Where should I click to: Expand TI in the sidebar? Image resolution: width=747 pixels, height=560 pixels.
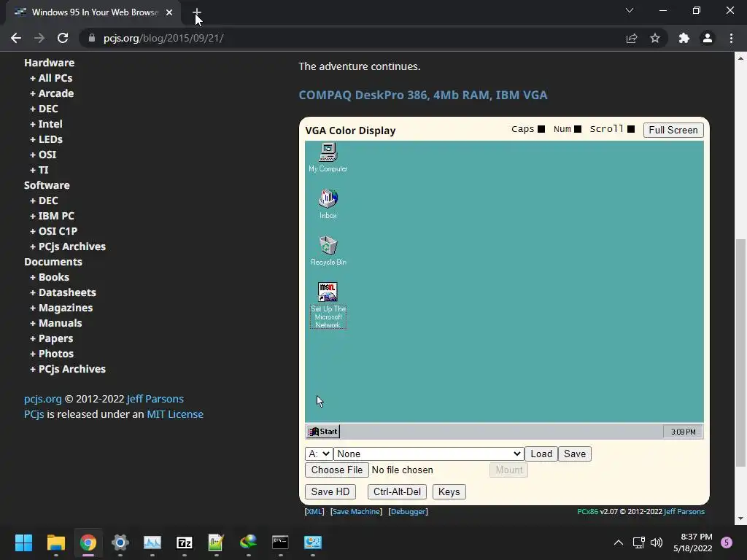tap(39, 170)
